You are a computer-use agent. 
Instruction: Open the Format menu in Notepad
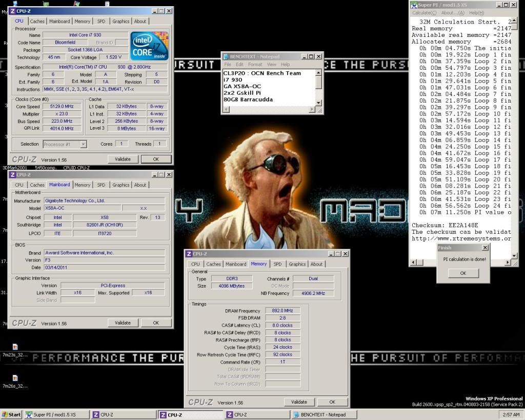(x=255, y=65)
